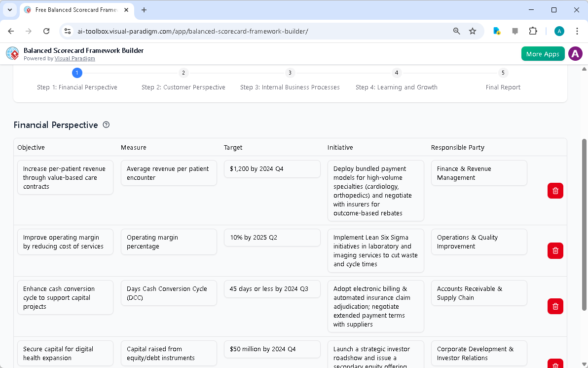The image size is (588, 368).
Task: Open Chrome's three-dot settings menu
Action: (577, 31)
